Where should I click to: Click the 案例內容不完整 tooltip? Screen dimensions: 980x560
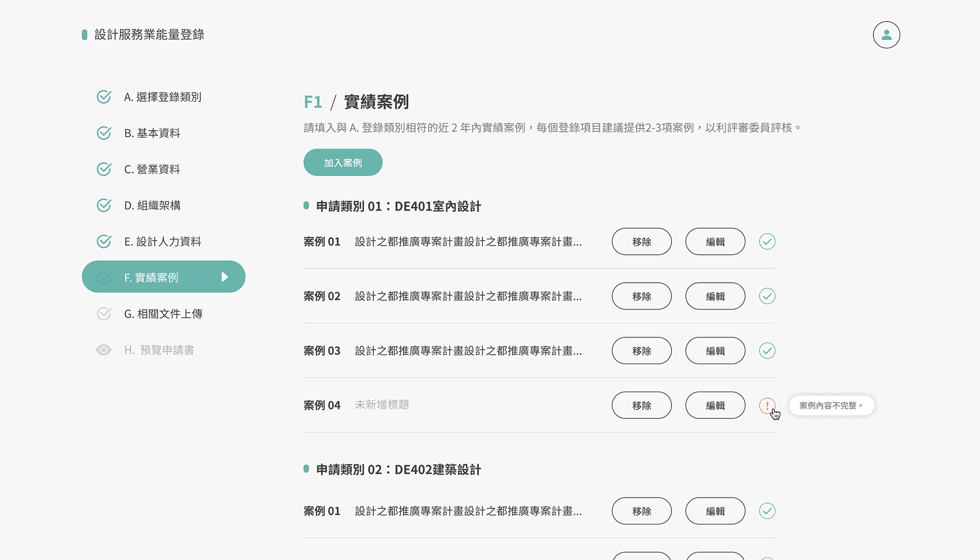click(x=831, y=405)
